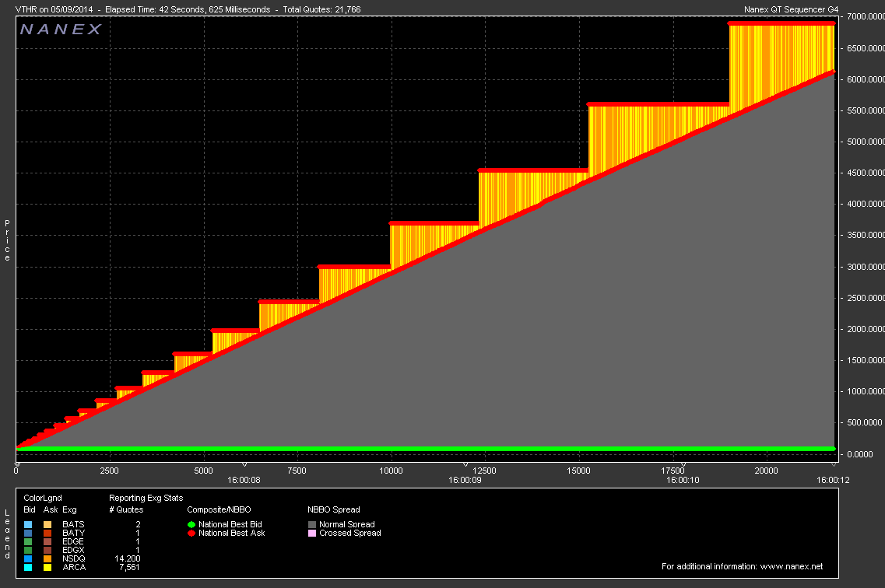Click the 16:00:09 time label
This screenshot has width=885, height=588.
pos(465,481)
